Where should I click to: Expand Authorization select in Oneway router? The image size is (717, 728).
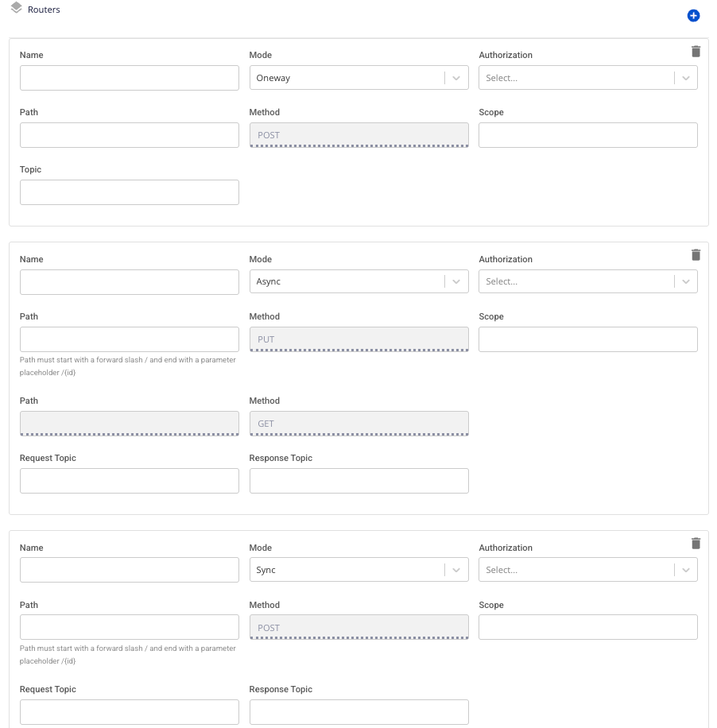coord(587,78)
